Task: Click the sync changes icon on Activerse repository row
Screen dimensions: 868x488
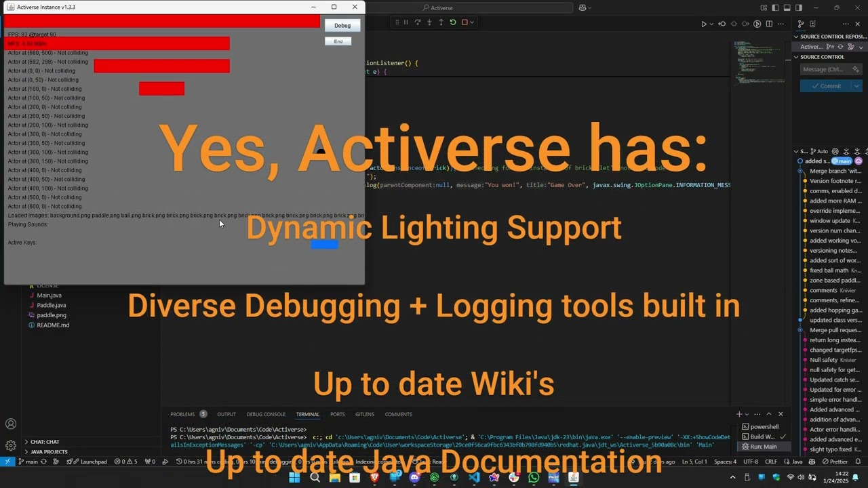Action: (840, 47)
